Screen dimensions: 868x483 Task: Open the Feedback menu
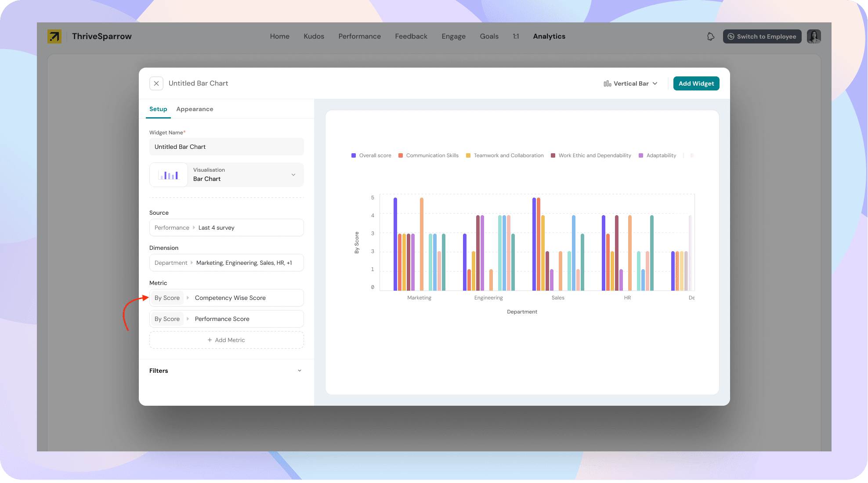(411, 36)
